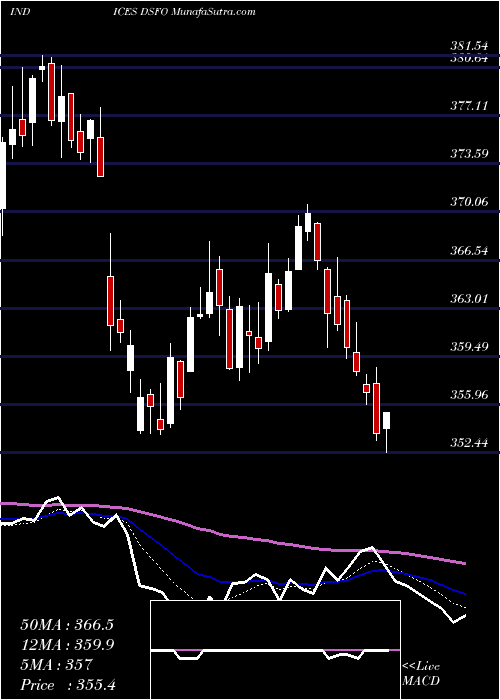Click the 381.54 price level label
Viewport: 500px width, 700px height.
[469, 46]
